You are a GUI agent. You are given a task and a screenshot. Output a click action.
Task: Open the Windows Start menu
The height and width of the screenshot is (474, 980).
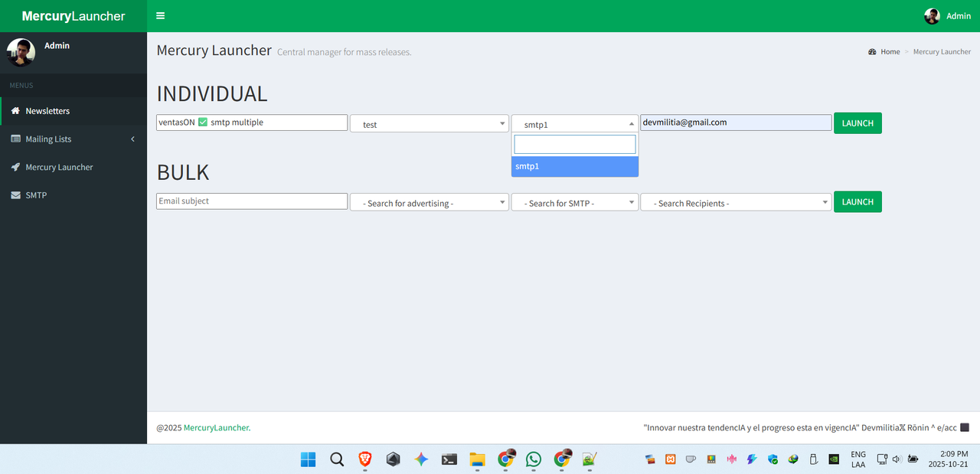pos(308,459)
